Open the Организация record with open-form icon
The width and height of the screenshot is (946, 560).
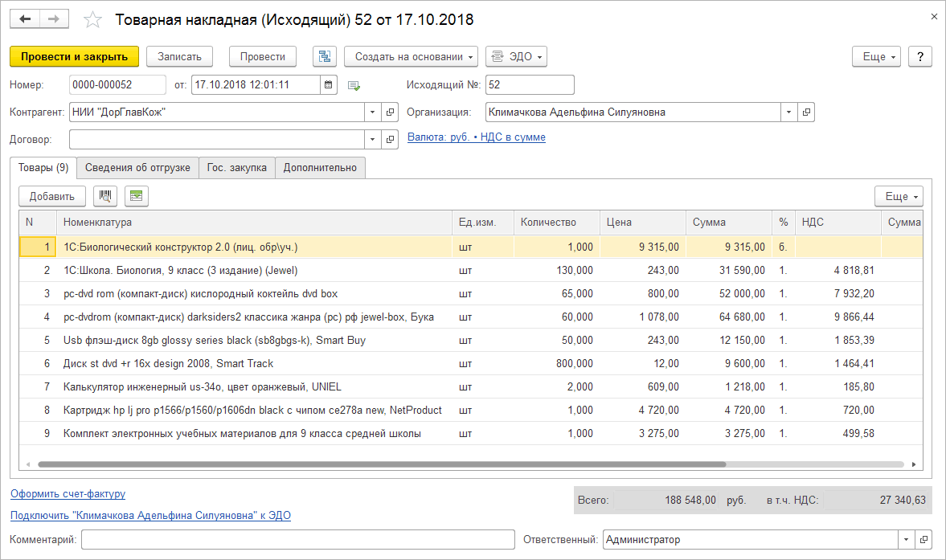pyautogui.click(x=807, y=112)
